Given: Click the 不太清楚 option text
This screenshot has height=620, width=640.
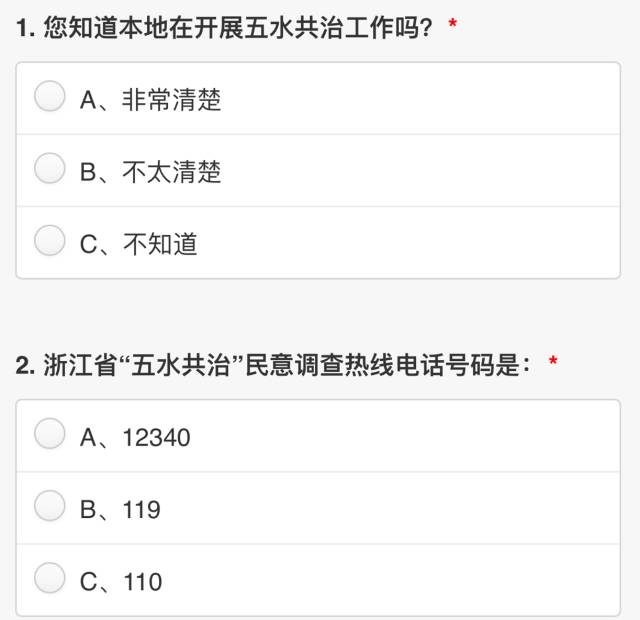Looking at the screenshot, I should [172, 172].
